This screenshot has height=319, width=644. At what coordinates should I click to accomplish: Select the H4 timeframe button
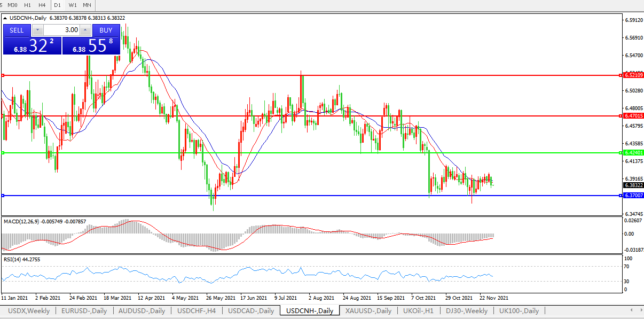(42, 5)
